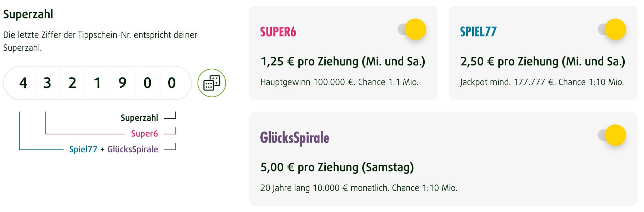This screenshot has width=644, height=212.
Task: Select the ticket digit 2
Action: (73, 83)
